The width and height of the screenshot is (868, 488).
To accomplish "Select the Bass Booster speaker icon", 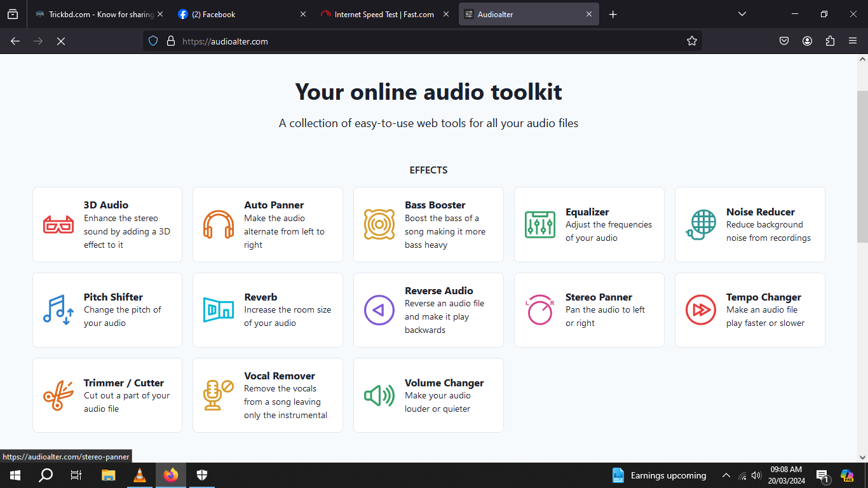I will tap(379, 225).
